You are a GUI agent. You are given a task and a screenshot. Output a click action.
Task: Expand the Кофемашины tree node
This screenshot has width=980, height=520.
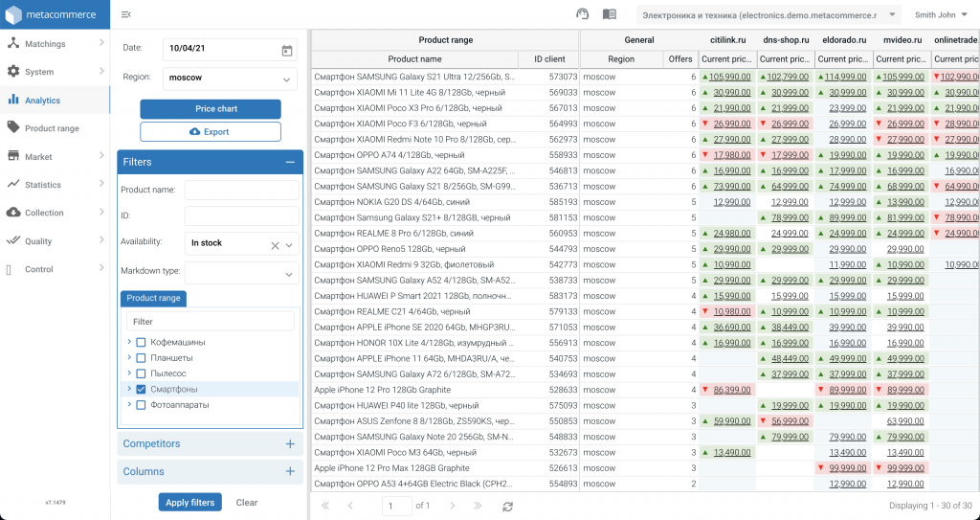click(129, 342)
